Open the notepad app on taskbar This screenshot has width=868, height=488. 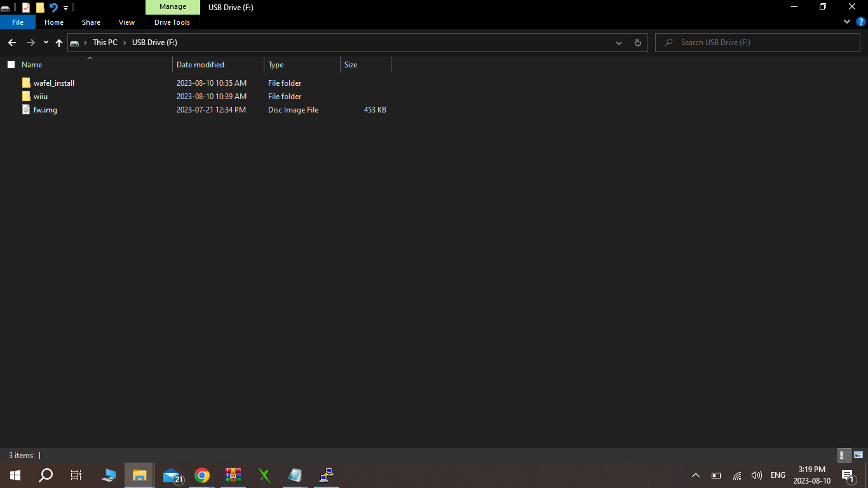point(295,475)
